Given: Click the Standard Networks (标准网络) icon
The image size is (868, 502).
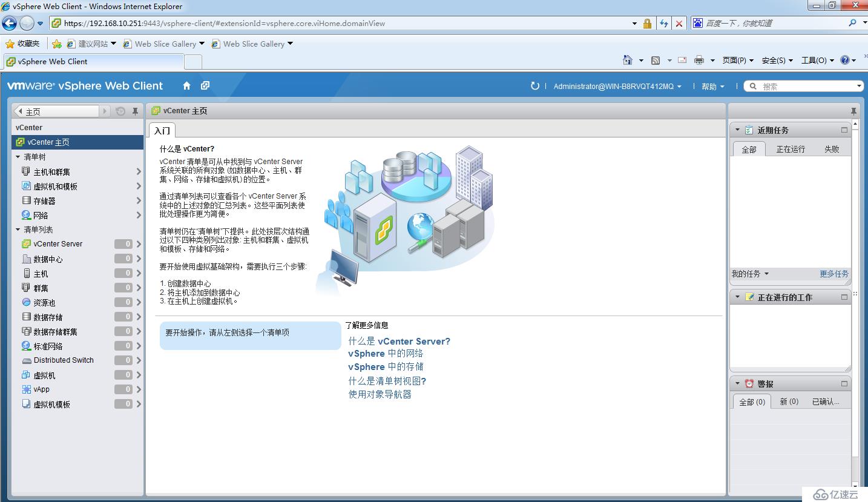Looking at the screenshot, I should (26, 346).
